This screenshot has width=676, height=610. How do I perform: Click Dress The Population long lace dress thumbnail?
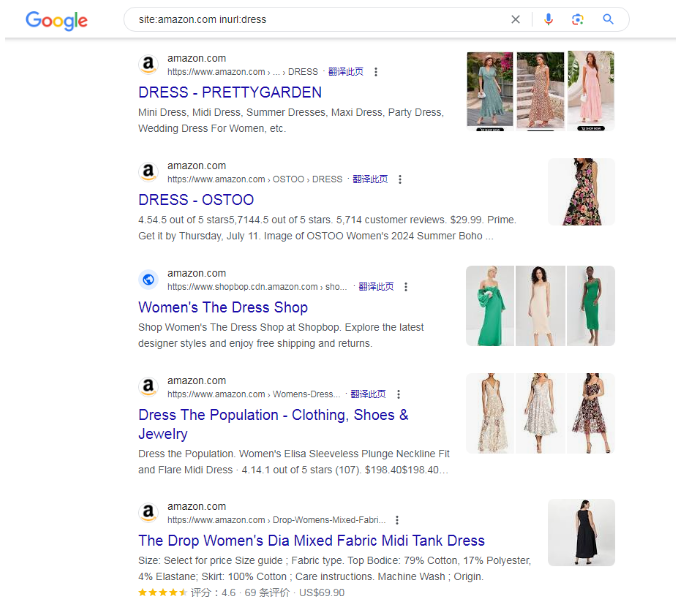(490, 413)
